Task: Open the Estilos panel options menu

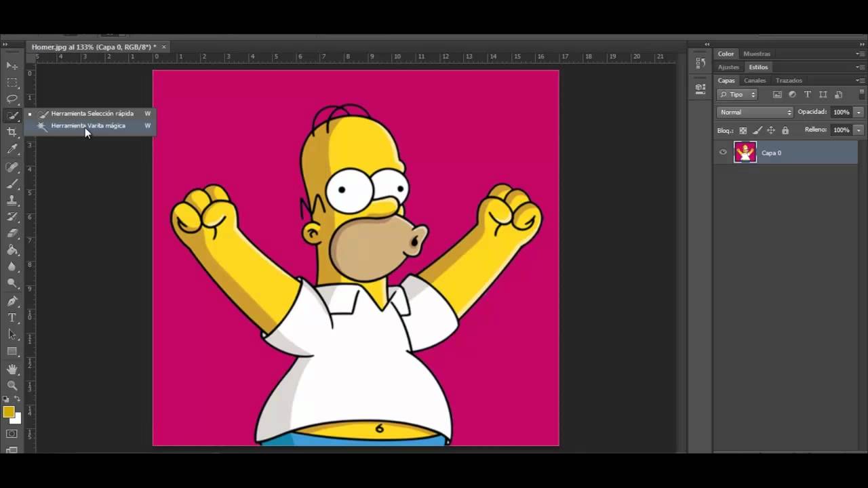Action: click(x=860, y=67)
